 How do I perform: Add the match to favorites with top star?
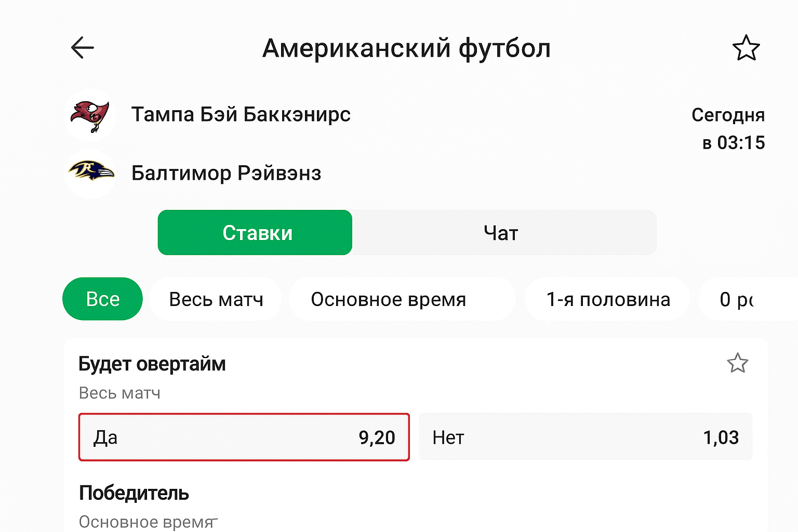746,48
